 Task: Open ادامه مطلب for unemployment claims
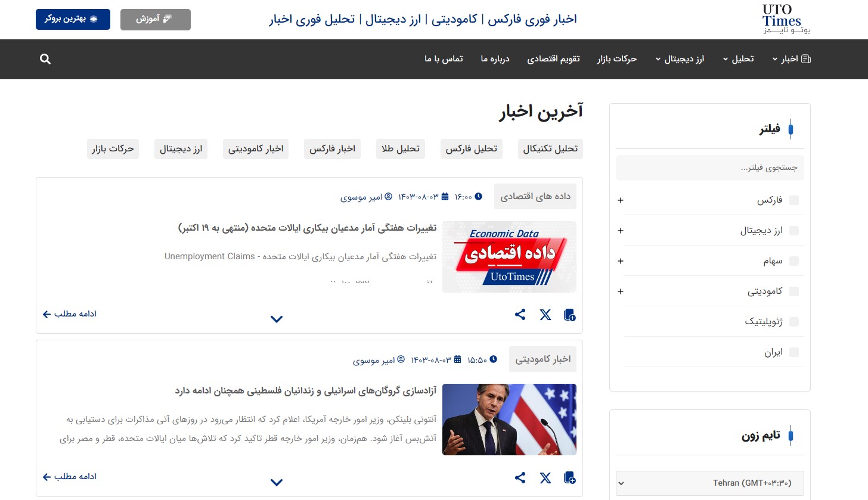coord(70,313)
